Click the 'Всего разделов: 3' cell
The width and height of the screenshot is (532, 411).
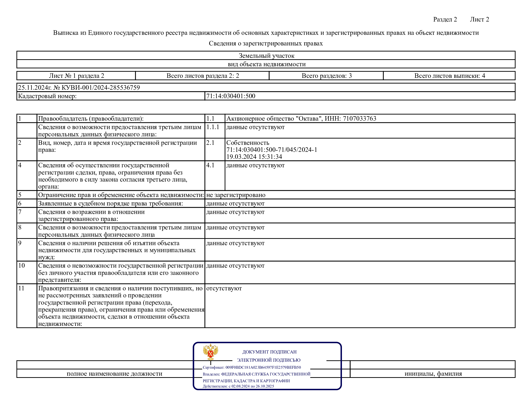point(326,76)
